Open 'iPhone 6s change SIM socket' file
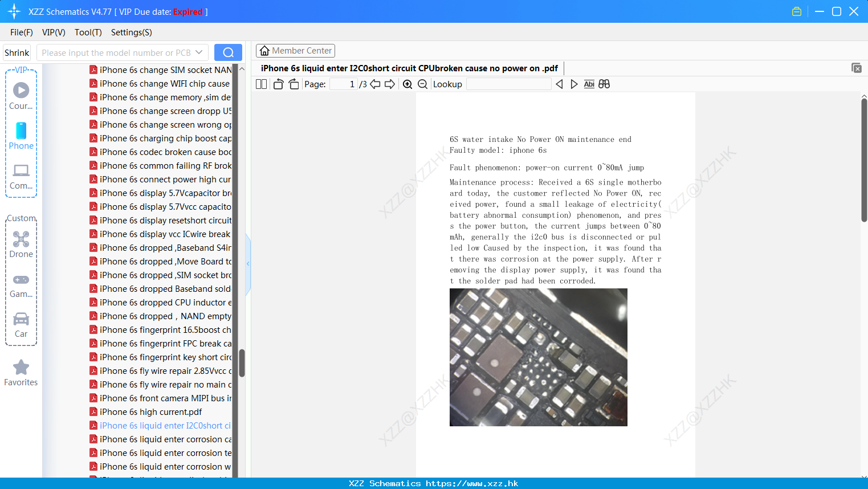The height and width of the screenshot is (489, 868). 161,70
